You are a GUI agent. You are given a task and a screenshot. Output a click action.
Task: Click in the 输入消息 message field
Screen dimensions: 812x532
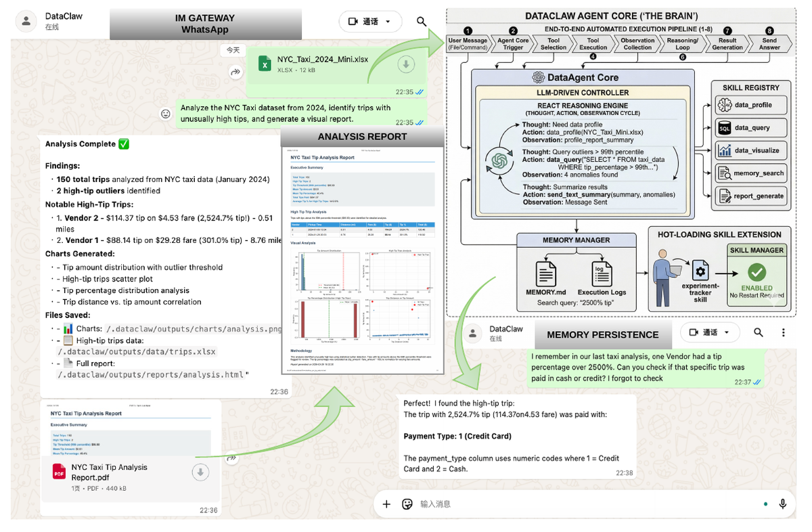(582, 504)
